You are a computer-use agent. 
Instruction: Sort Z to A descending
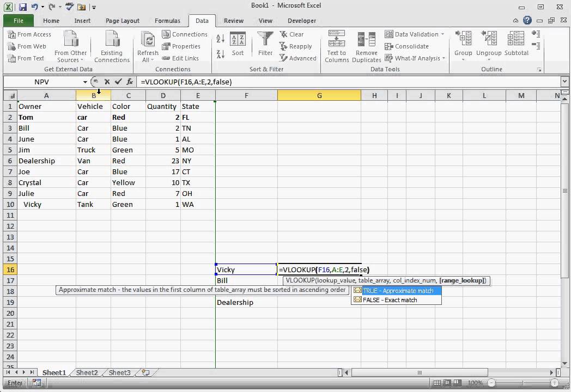220,54
